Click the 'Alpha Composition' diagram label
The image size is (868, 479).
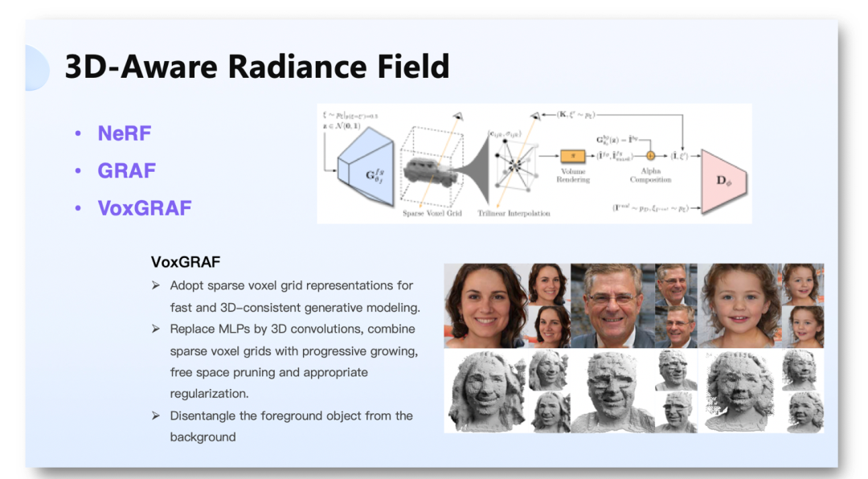point(650,175)
